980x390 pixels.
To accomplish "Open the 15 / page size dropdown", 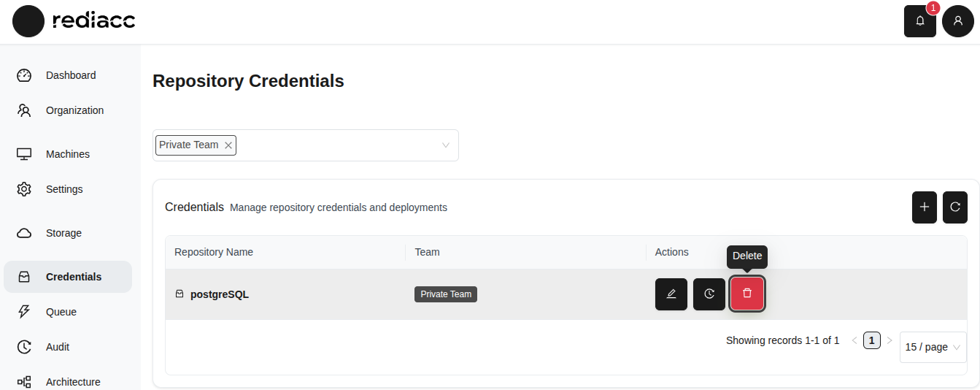I will point(933,347).
